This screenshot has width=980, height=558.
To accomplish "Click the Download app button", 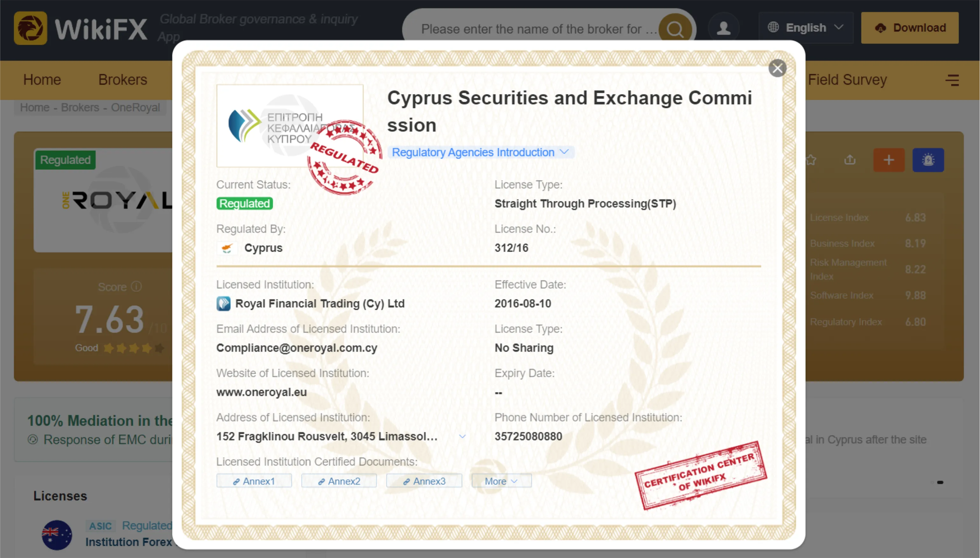I will (x=910, y=28).
